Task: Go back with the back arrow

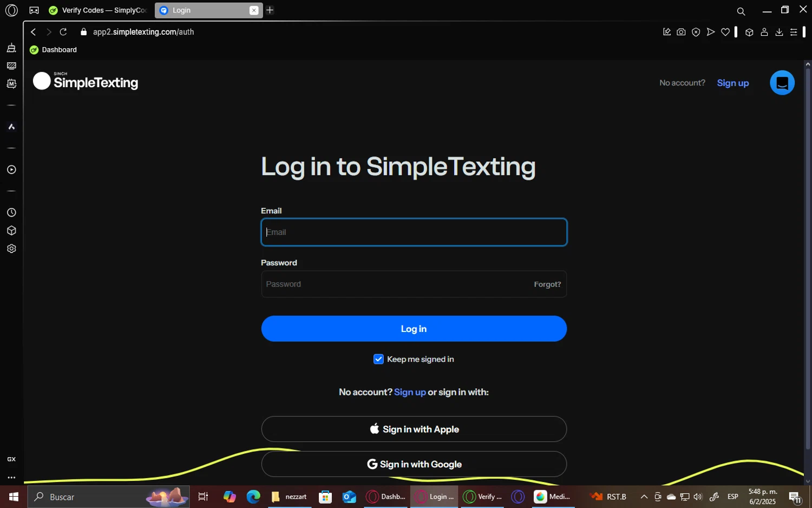Action: 34,32
